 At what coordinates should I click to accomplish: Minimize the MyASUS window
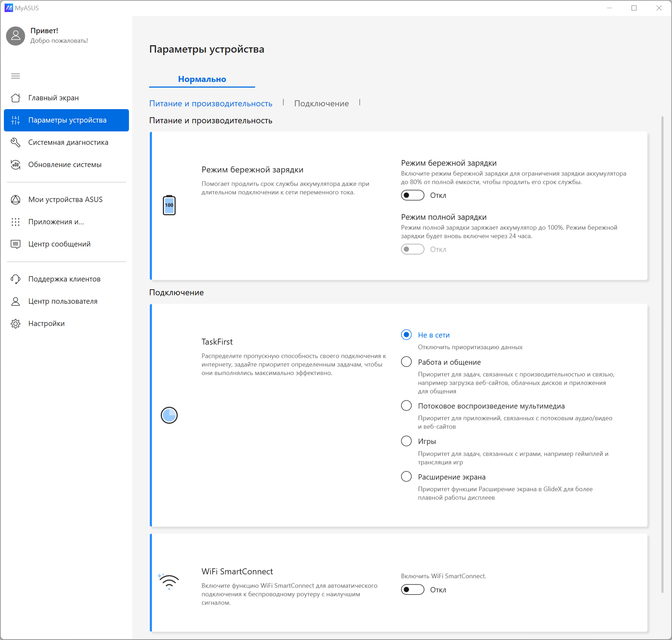tap(609, 8)
